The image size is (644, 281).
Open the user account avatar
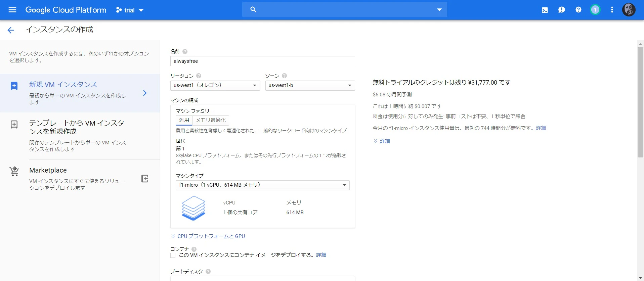(629, 10)
